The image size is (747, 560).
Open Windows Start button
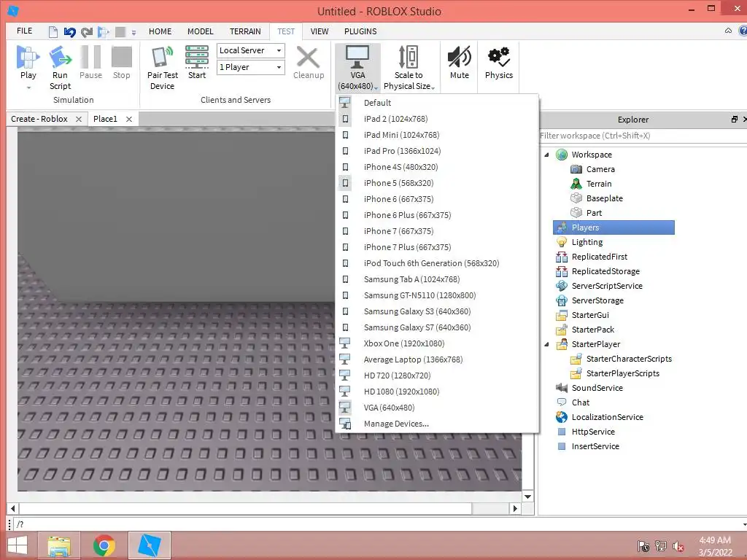(18, 545)
